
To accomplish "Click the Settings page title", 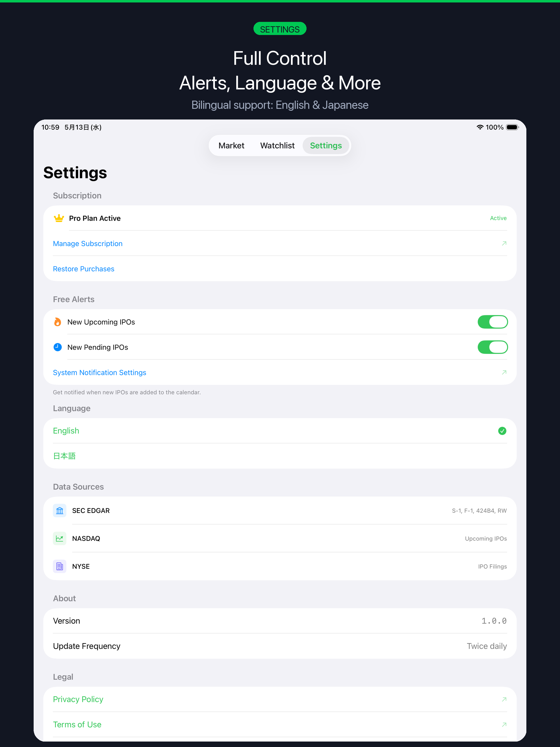I will 75,173.
